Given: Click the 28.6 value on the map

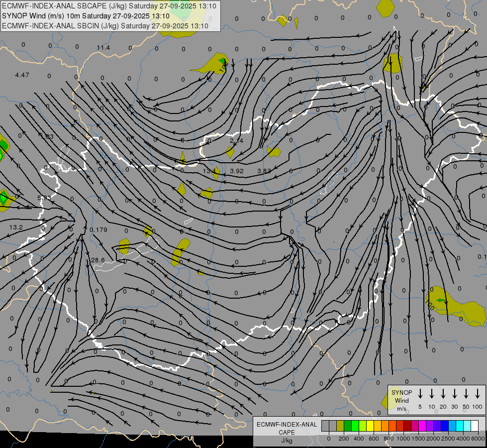Looking at the screenshot, I should pyautogui.click(x=98, y=260).
